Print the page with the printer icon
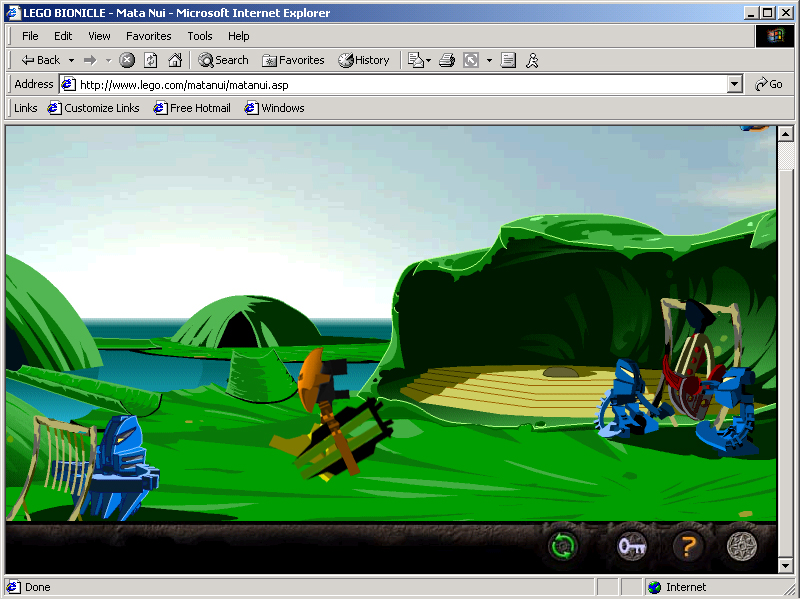 click(x=447, y=60)
